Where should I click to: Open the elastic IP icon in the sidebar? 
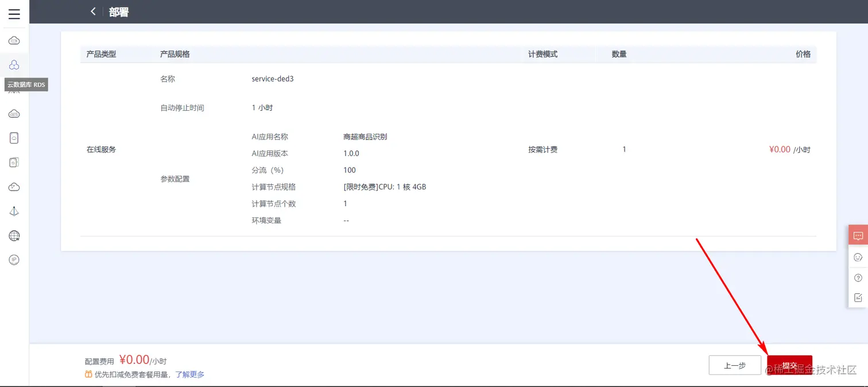14,260
